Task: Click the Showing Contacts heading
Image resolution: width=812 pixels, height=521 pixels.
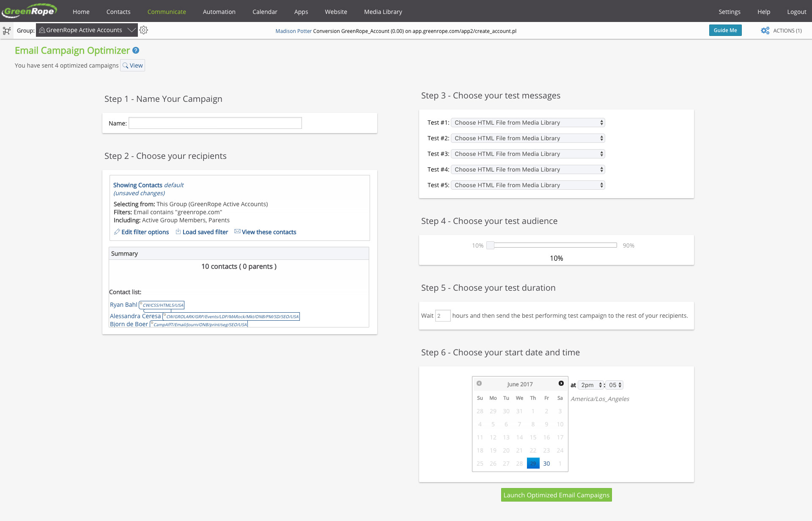Action: point(138,185)
